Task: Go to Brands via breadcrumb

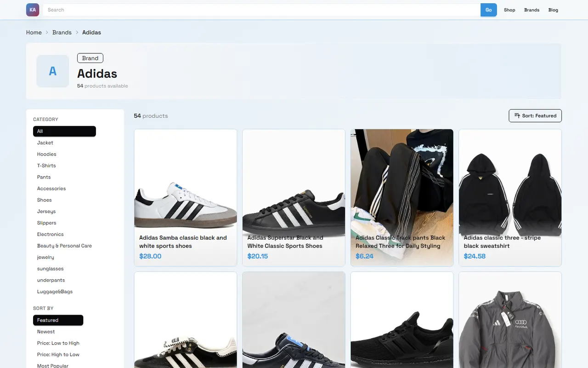Action: [x=62, y=33]
